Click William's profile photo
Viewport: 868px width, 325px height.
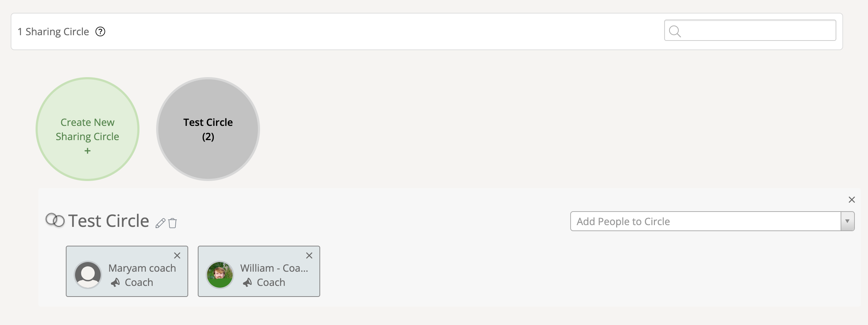[x=220, y=275]
